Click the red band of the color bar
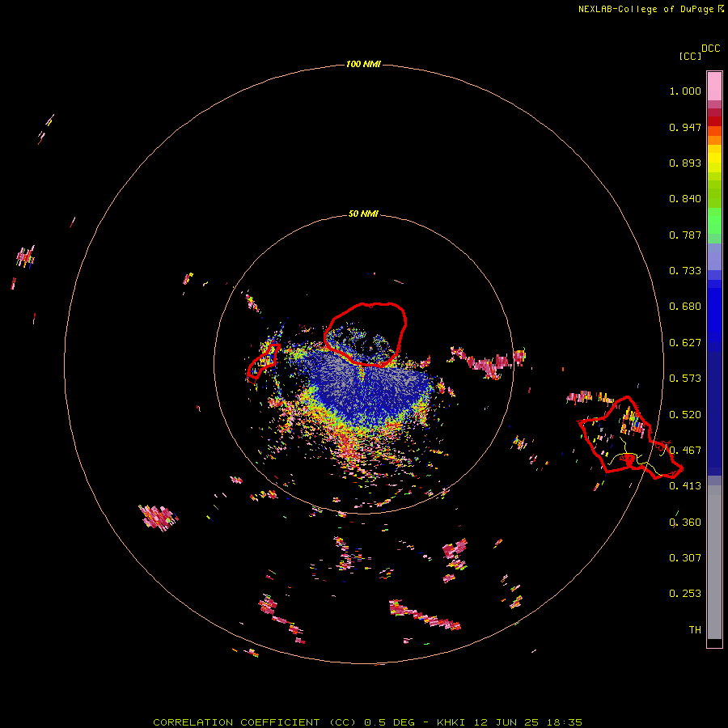The height and width of the screenshot is (728, 728). pos(714,121)
